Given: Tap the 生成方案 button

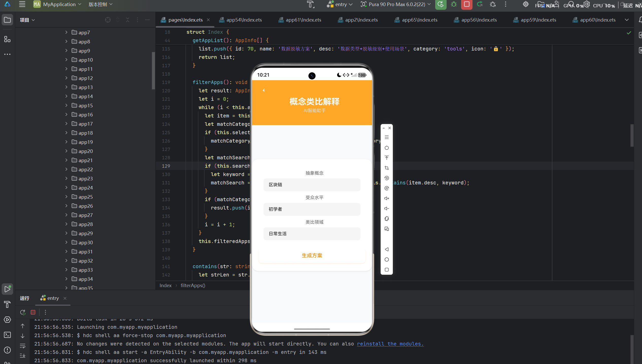Looking at the screenshot, I should pos(312,255).
